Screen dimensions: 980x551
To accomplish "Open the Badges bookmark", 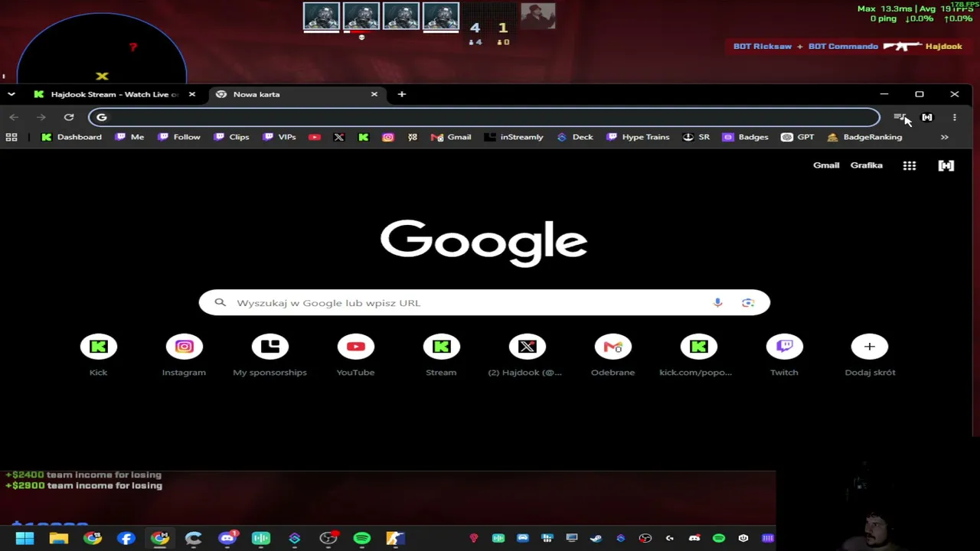I will pos(745,137).
